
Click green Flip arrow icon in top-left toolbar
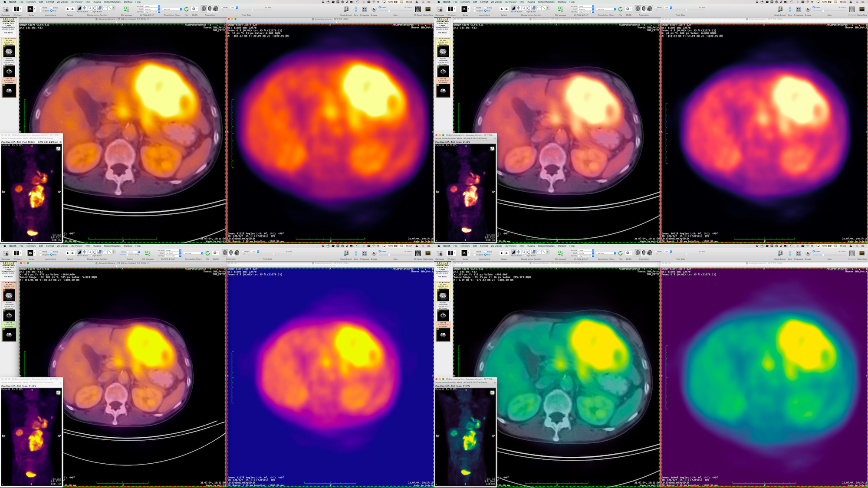tap(186, 9)
